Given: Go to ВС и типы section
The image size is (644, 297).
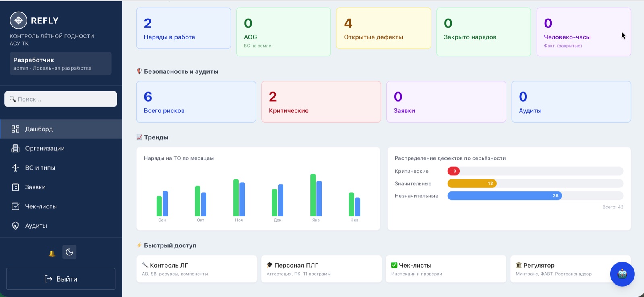Looking at the screenshot, I should coord(61,168).
